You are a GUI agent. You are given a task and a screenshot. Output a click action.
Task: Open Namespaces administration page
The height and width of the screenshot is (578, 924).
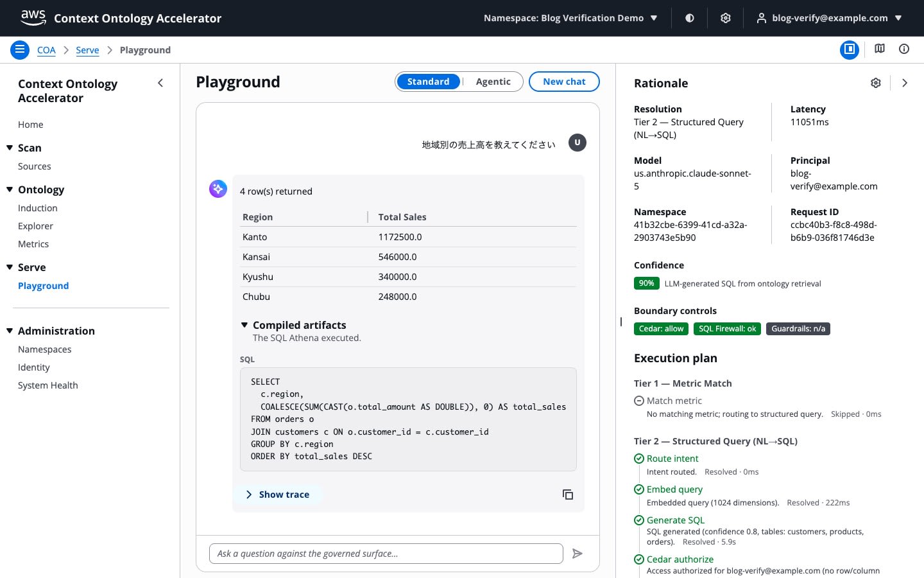click(45, 349)
